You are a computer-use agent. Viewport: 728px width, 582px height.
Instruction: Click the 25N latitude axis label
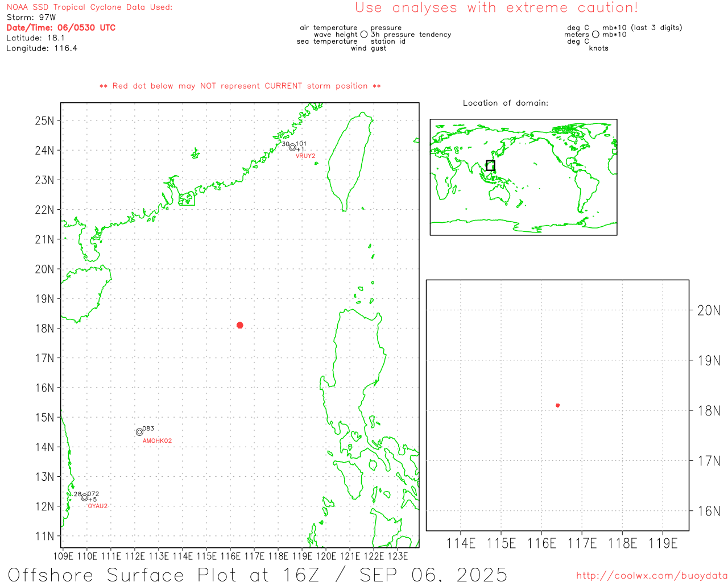(45, 120)
